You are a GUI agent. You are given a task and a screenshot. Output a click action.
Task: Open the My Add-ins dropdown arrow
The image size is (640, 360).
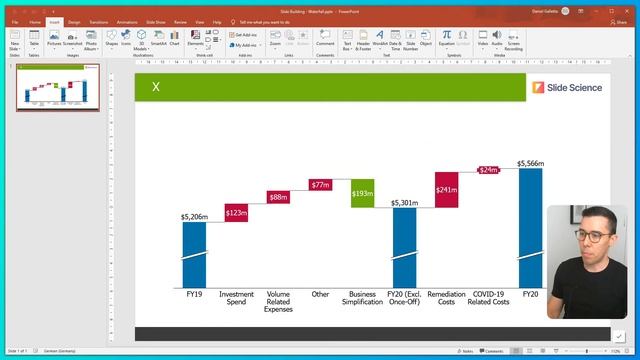pos(260,45)
